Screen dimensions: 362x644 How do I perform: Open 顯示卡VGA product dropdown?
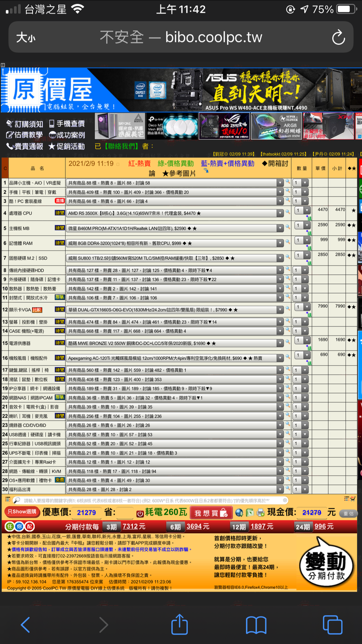175,310
